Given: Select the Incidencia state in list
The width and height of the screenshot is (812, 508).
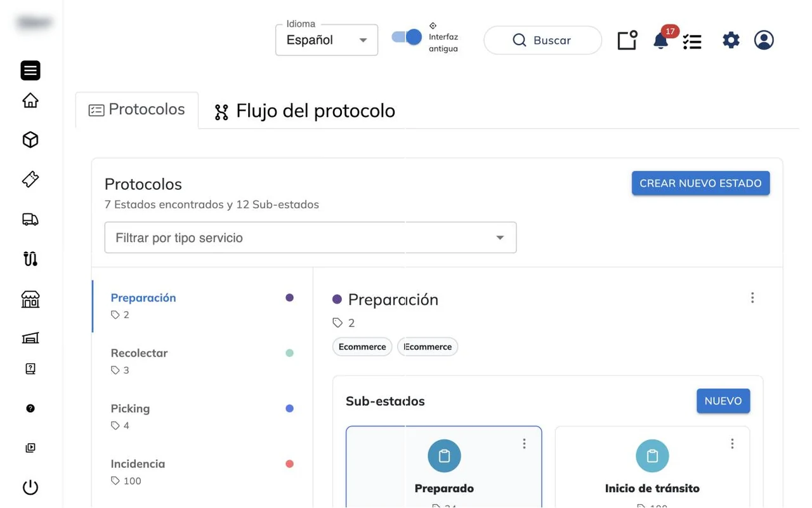Looking at the screenshot, I should 202,471.
